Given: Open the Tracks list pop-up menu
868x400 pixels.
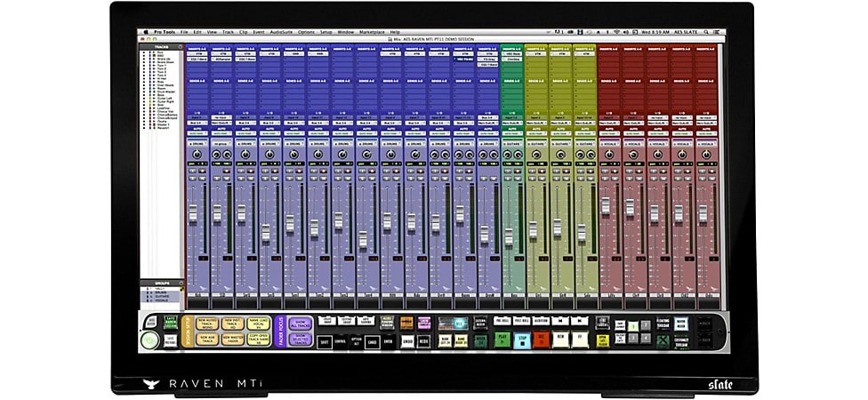Looking at the screenshot, I should (x=181, y=47).
